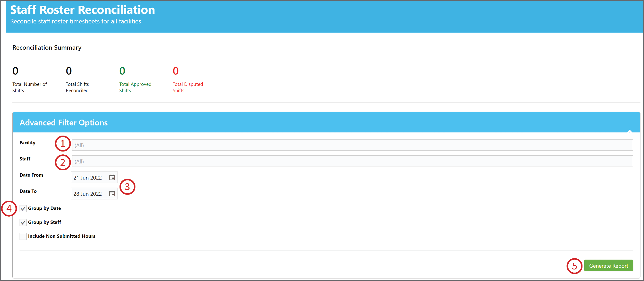Screen dimensions: 644x281
Task: Uncheck the Group by Date checkbox
Action: pos(23,208)
